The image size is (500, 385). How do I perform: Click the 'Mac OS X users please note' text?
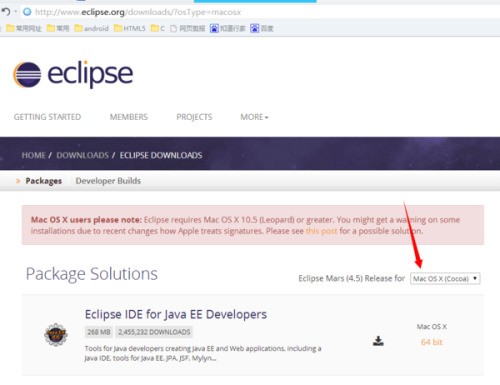click(86, 220)
